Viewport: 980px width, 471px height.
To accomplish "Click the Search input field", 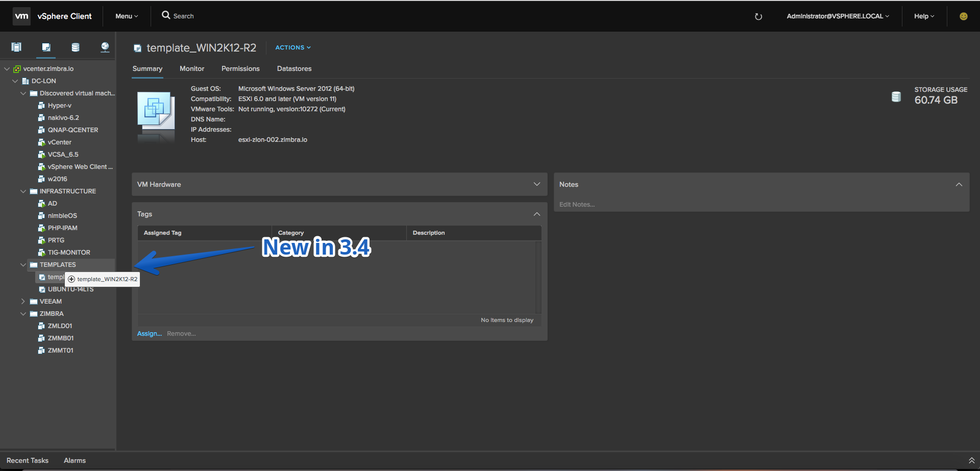I will click(184, 16).
